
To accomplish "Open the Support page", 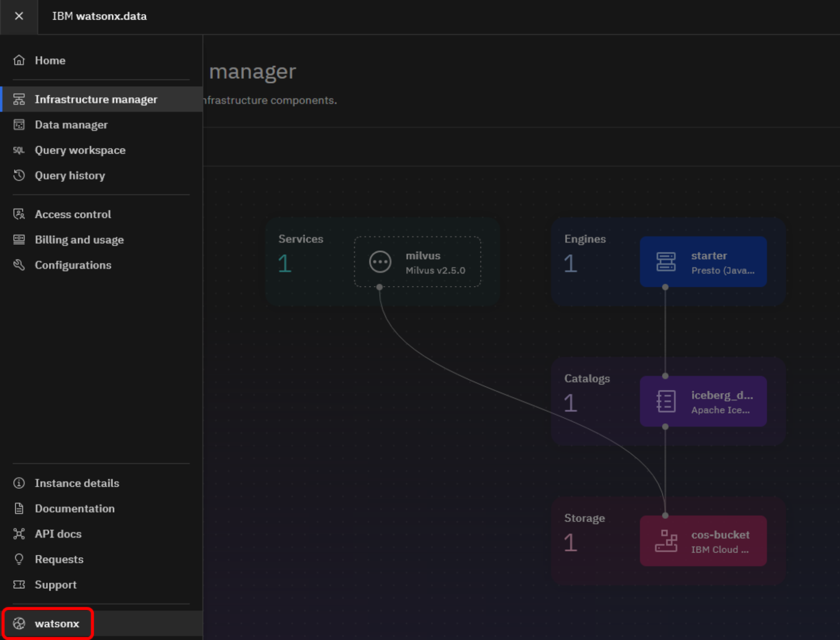I will pos(55,585).
